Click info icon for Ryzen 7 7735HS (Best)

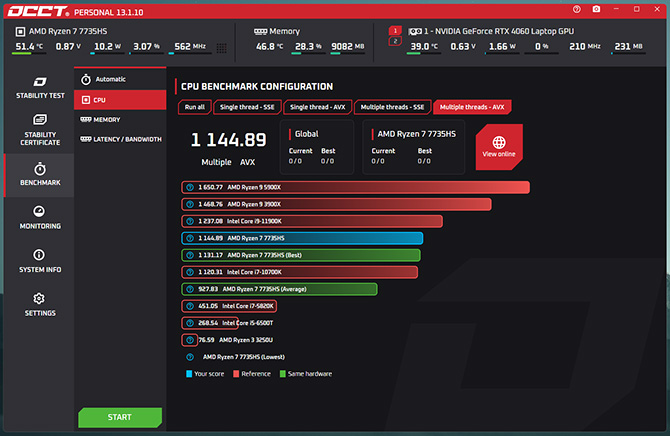190,255
